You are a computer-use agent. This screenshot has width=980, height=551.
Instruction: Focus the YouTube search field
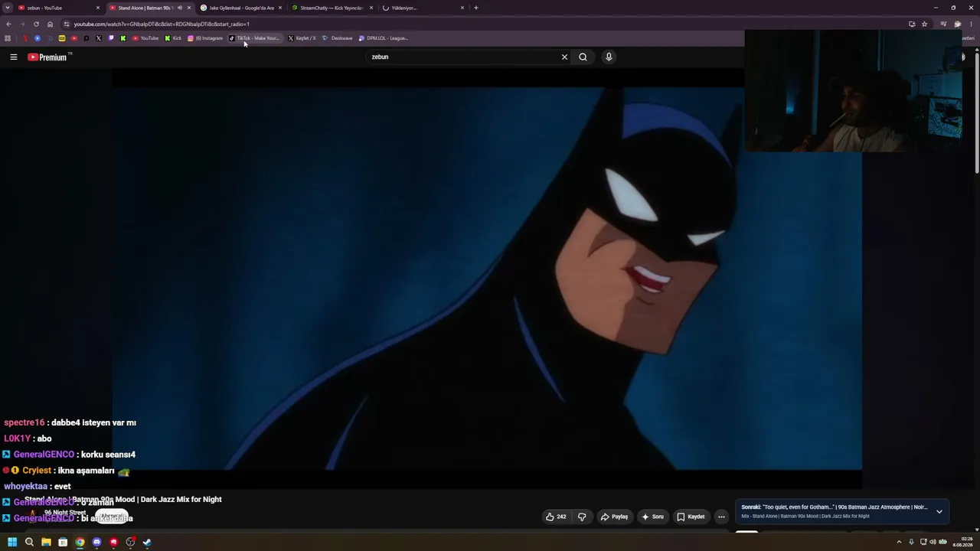(x=463, y=57)
